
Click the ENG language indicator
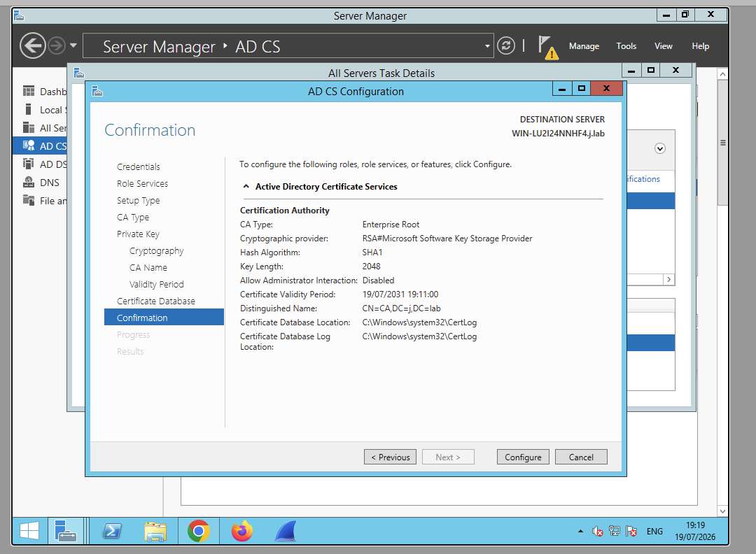tap(654, 532)
